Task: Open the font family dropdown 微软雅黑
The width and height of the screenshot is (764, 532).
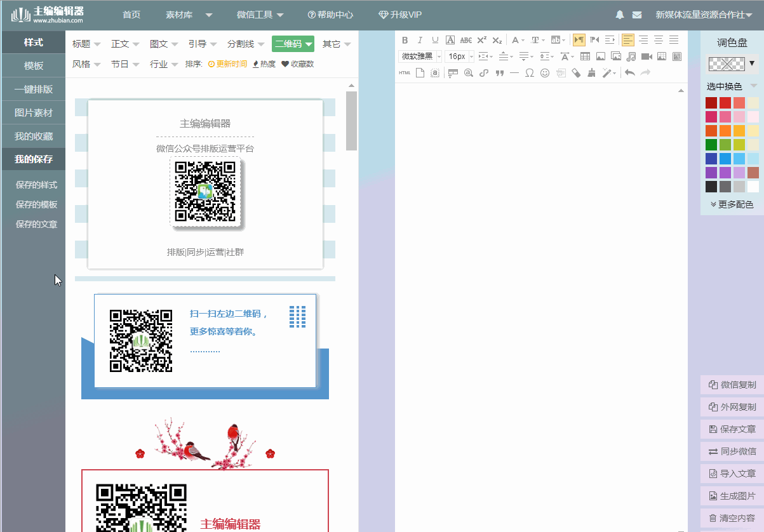Action: (x=420, y=57)
